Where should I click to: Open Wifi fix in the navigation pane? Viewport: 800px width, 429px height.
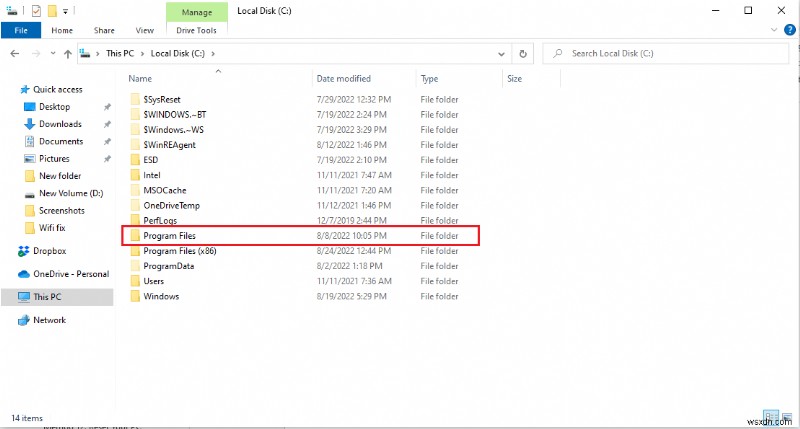(x=52, y=228)
